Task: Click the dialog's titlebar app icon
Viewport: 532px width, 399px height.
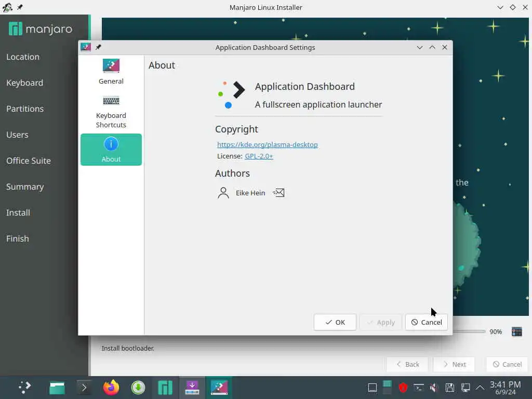Action: [x=86, y=47]
